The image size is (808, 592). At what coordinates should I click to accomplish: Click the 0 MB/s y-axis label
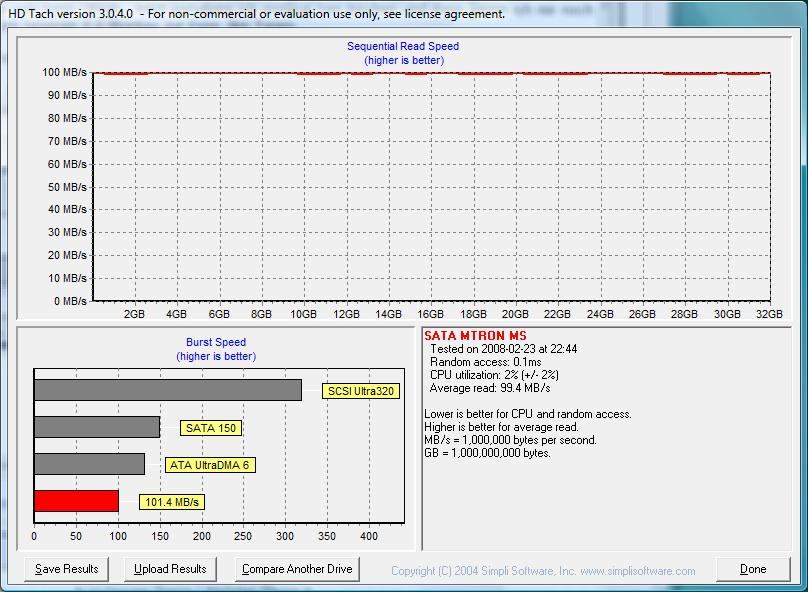point(70,301)
